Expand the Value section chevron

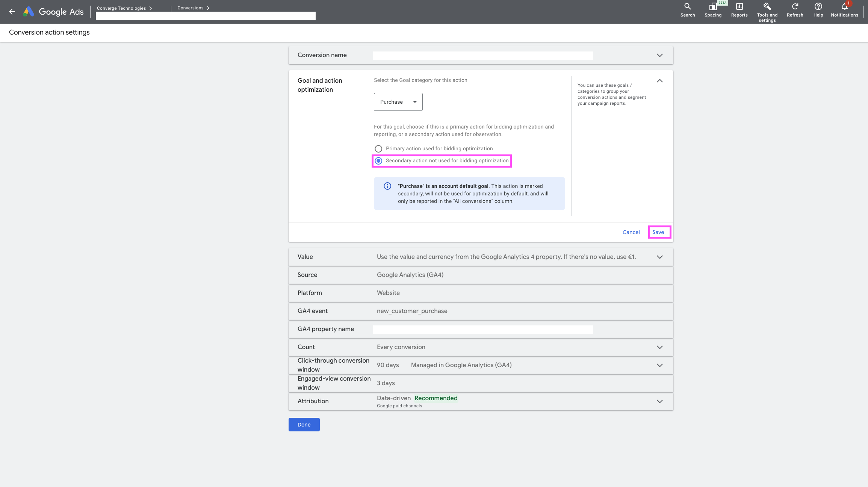659,257
